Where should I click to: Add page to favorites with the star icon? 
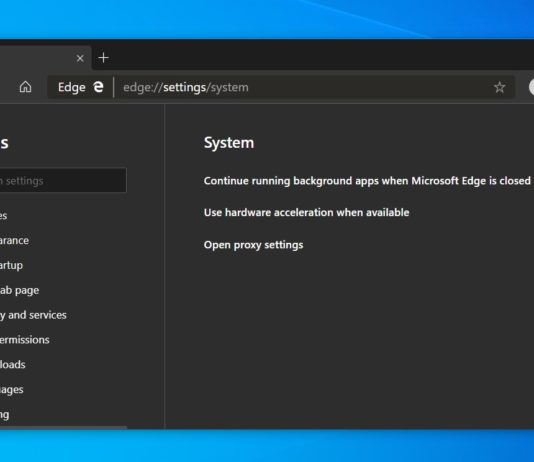tap(499, 87)
